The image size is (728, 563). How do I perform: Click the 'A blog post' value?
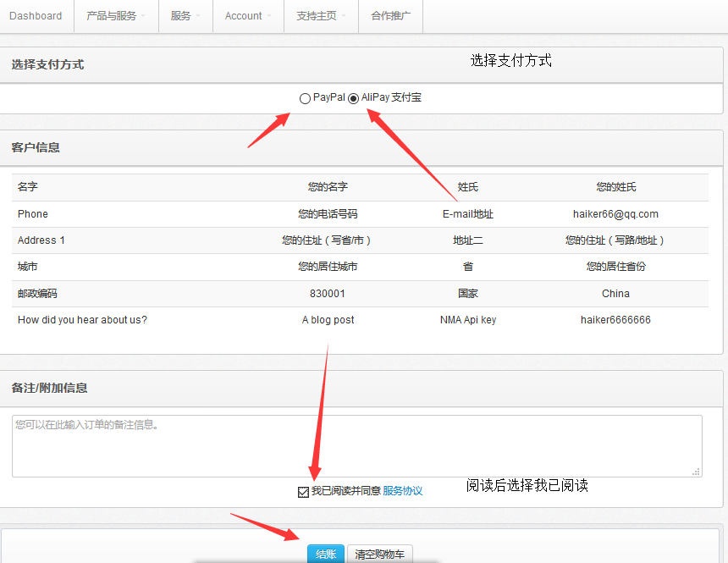[328, 320]
